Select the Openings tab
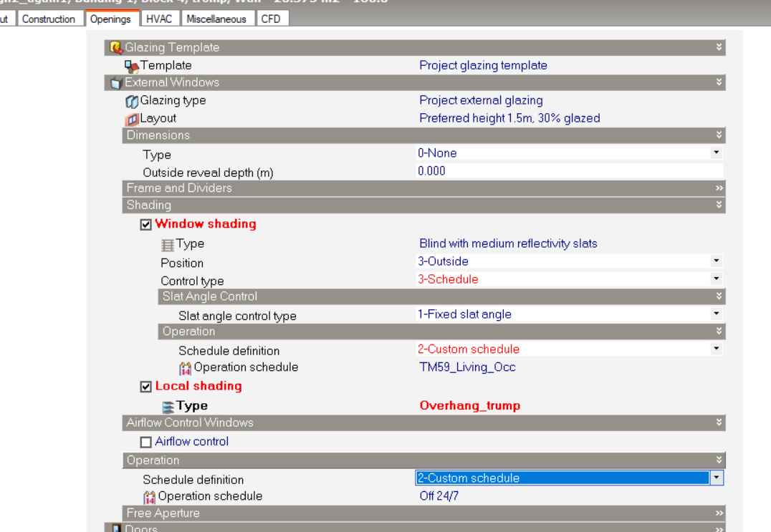 [110, 19]
